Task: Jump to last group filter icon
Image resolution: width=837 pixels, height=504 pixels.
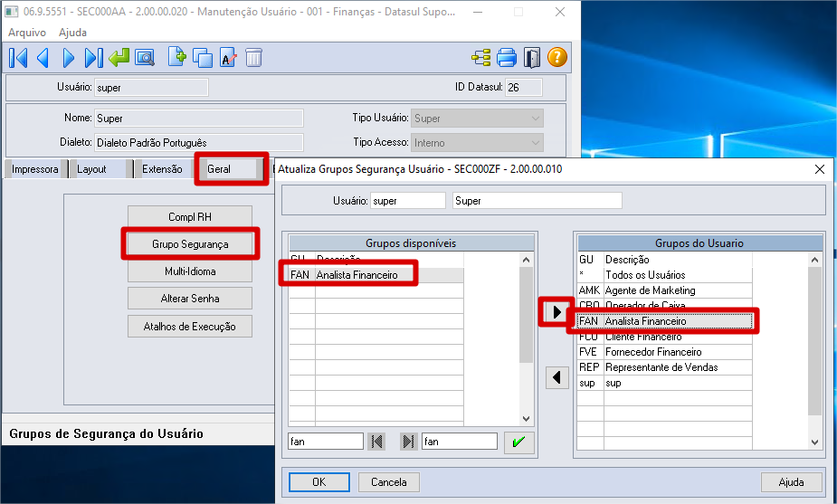Action: pos(408,442)
